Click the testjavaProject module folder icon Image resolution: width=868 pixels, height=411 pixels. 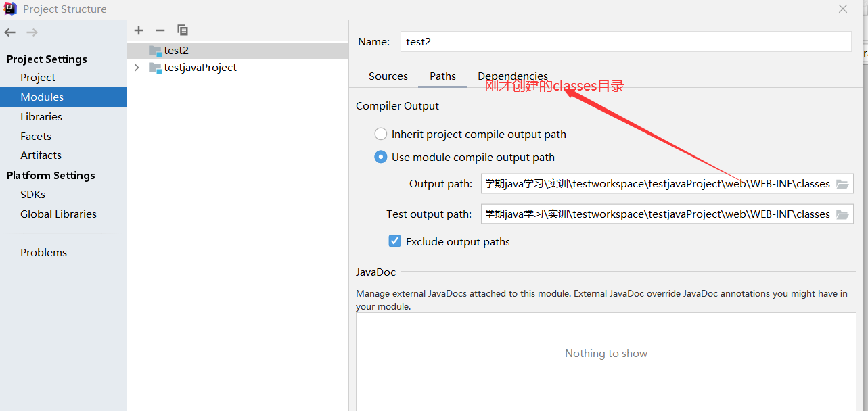pos(156,68)
